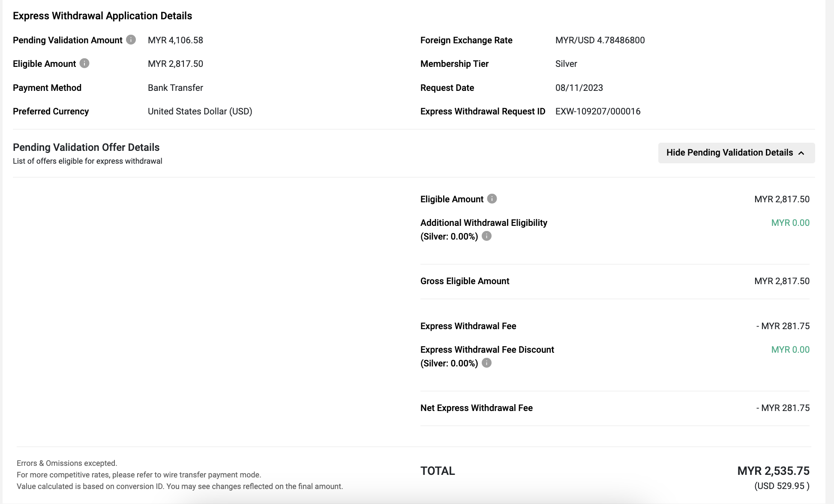Click Payment Method value Bank Transfer
Image resolution: width=834 pixels, height=504 pixels.
click(175, 88)
